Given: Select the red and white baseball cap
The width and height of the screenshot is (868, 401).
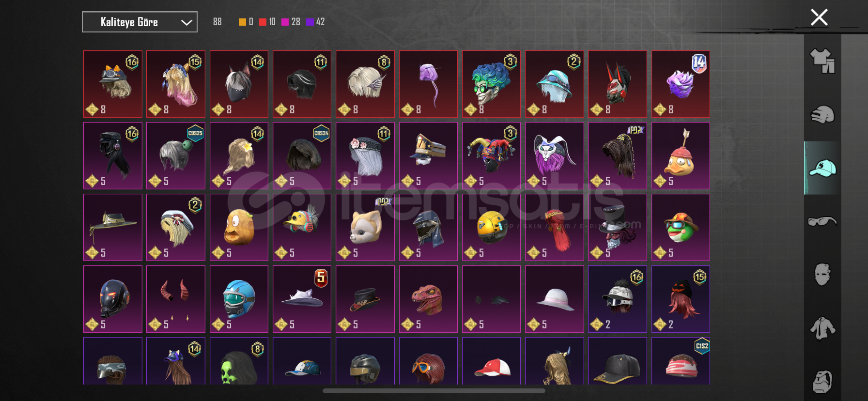Looking at the screenshot, I should point(491,361).
